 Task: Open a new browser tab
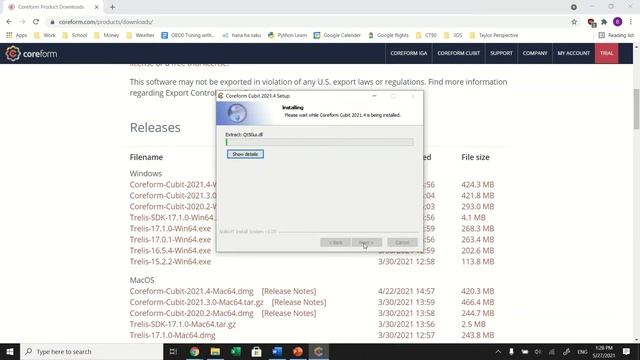click(112, 7)
